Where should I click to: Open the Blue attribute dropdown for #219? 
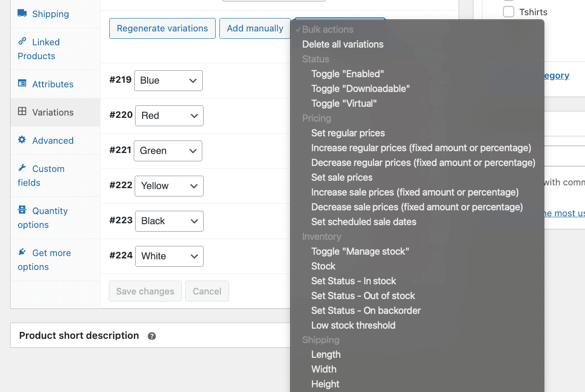(168, 80)
